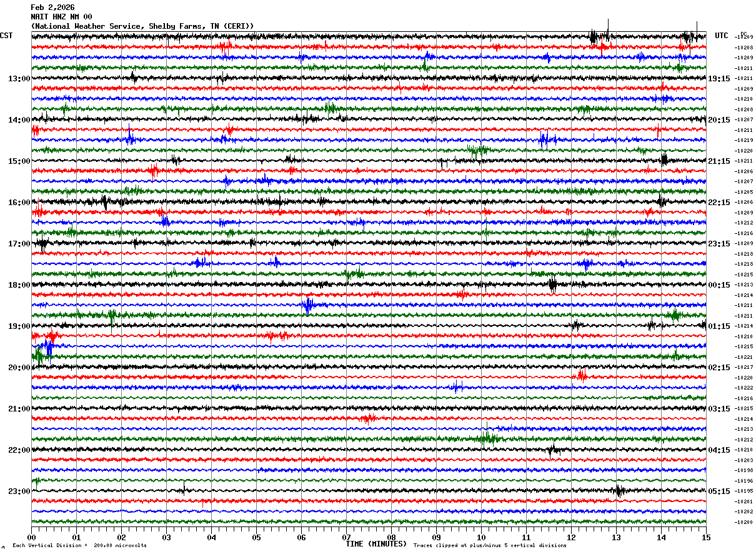Pick minute tick label 13 on bottom axis
The image size is (756, 554).
(x=616, y=537)
